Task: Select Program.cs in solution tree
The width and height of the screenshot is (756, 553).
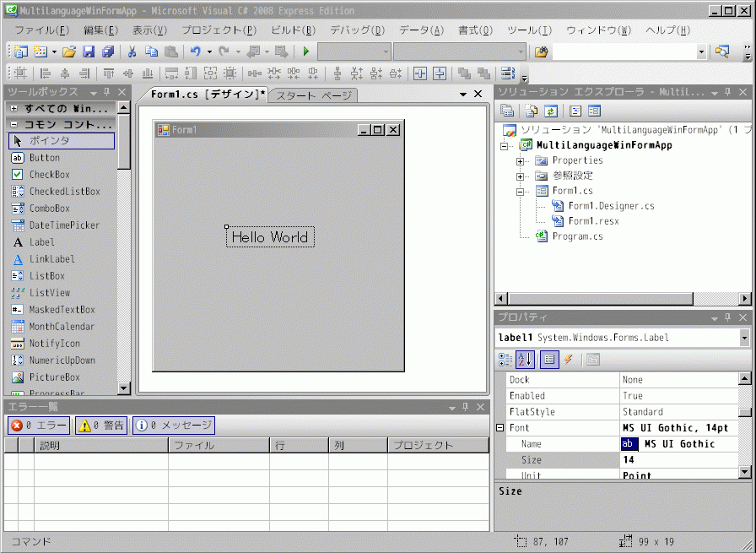Action: click(578, 236)
